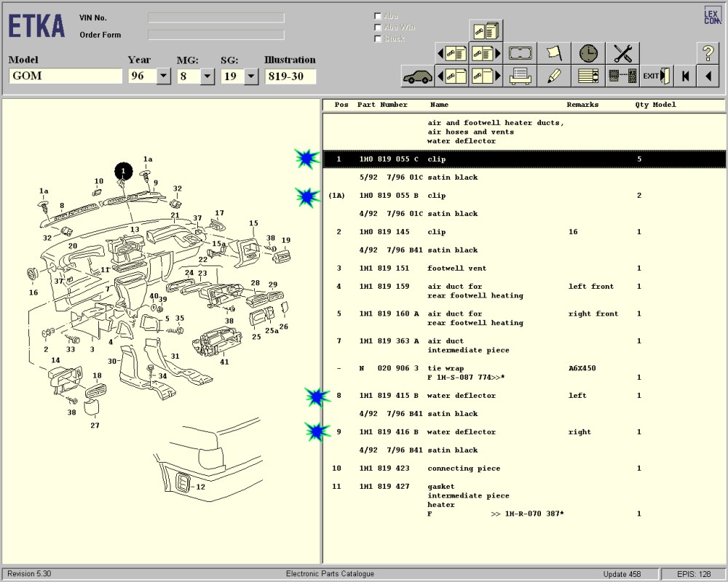Click the printer icon
728x582 pixels.
[x=520, y=76]
